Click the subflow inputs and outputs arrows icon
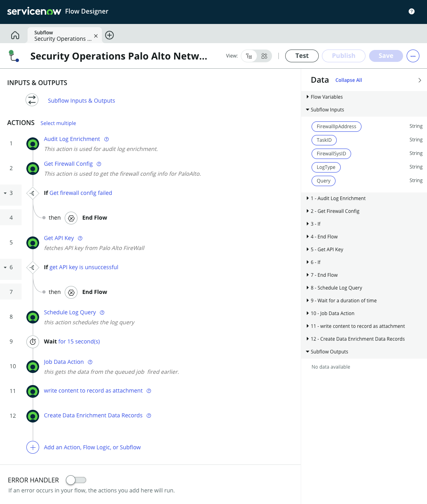Image resolution: width=427 pixels, height=504 pixels. (32, 100)
